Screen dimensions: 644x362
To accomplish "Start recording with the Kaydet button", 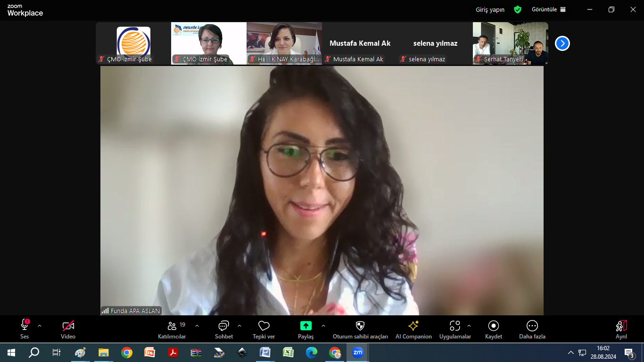I will (494, 326).
